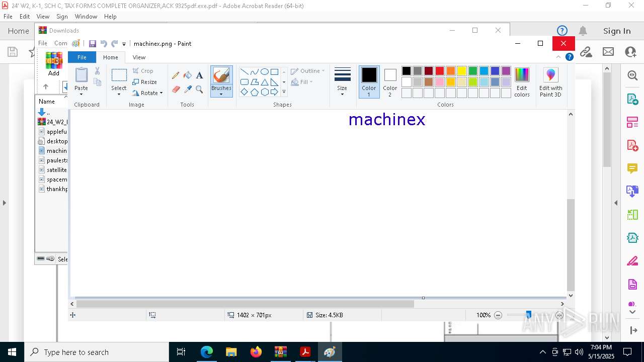This screenshot has height=362, width=644.
Task: Open Microsoft Edge from the taskbar
Action: pos(207,352)
